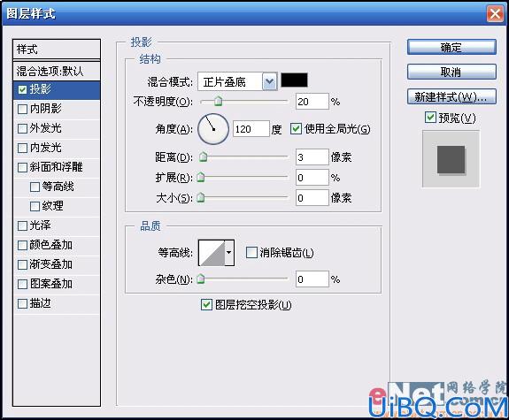Enable 消除锯齿(L) checkbox
The image size is (509, 420).
click(x=251, y=252)
